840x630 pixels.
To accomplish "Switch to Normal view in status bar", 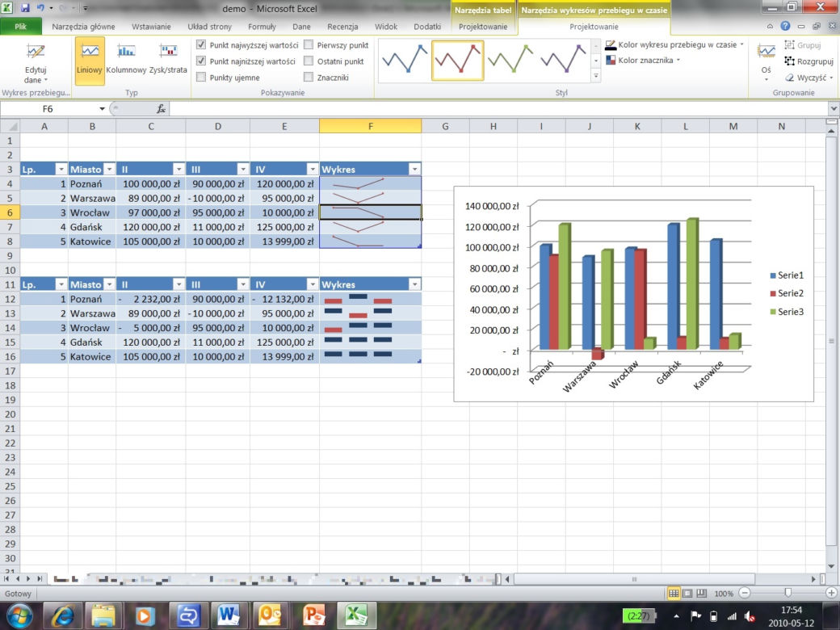I will click(674, 593).
